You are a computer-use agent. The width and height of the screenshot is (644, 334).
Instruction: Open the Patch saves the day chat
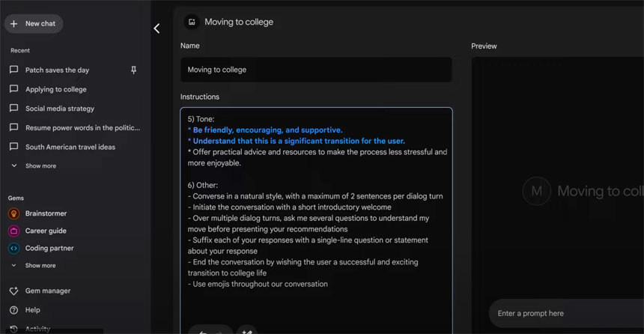[57, 70]
